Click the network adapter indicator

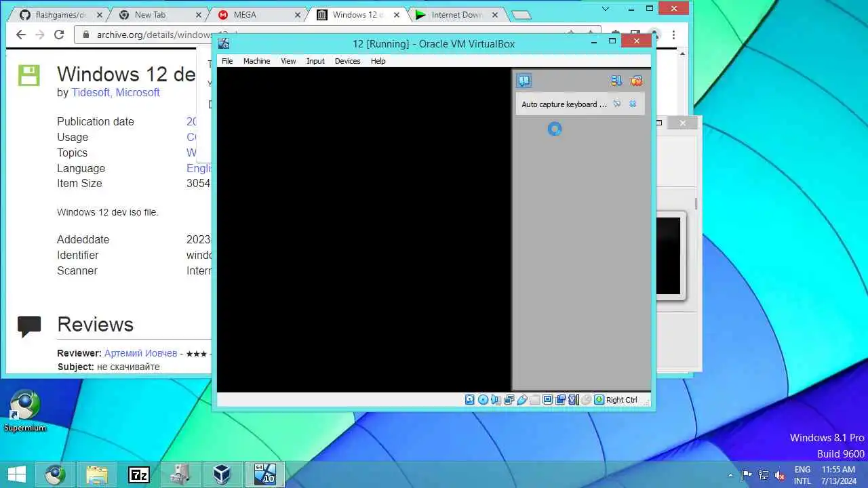tap(509, 400)
